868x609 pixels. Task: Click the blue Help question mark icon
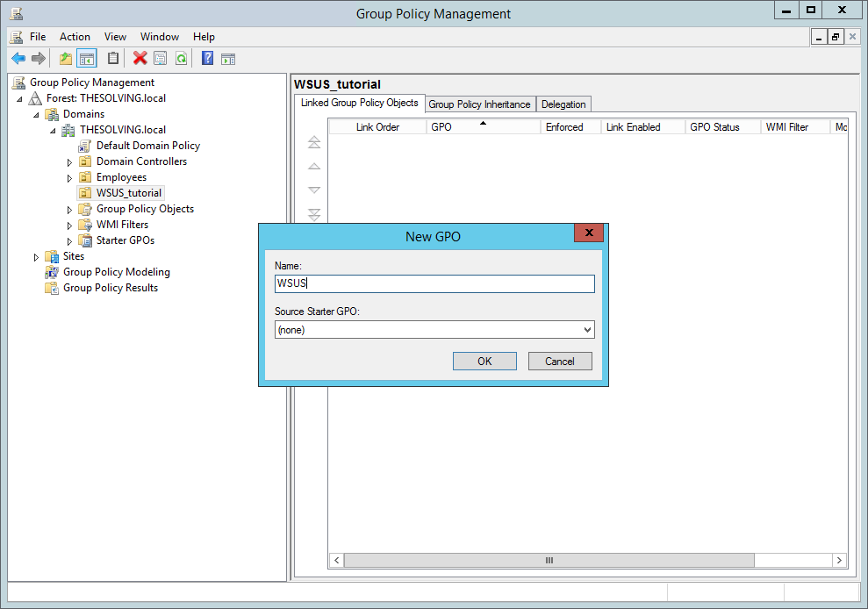(208, 58)
